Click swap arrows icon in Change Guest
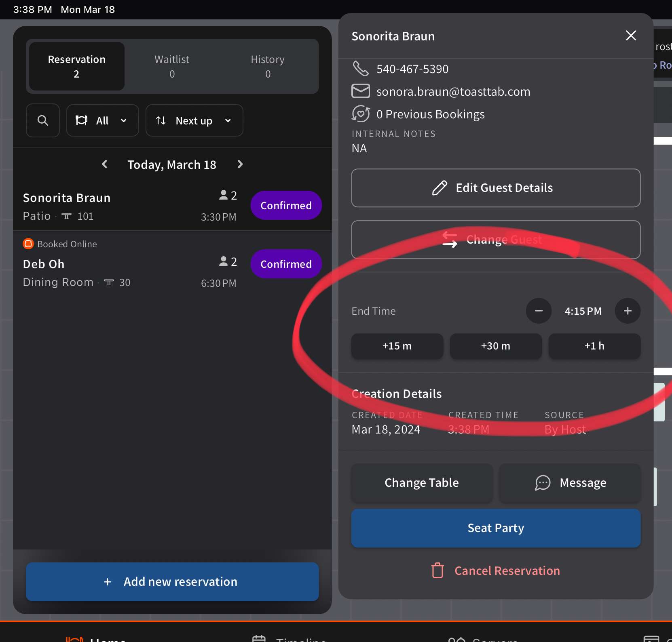The image size is (672, 642). 450,240
